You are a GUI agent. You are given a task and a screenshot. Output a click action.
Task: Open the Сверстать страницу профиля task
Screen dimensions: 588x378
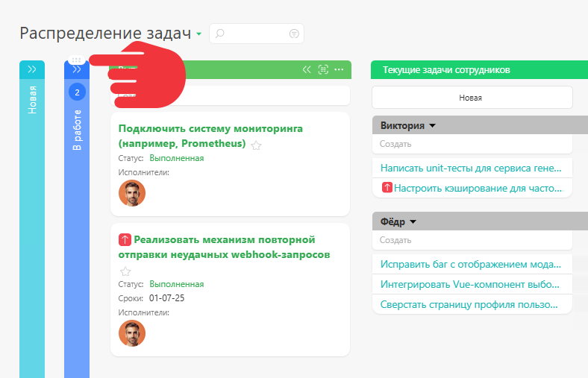pos(469,305)
